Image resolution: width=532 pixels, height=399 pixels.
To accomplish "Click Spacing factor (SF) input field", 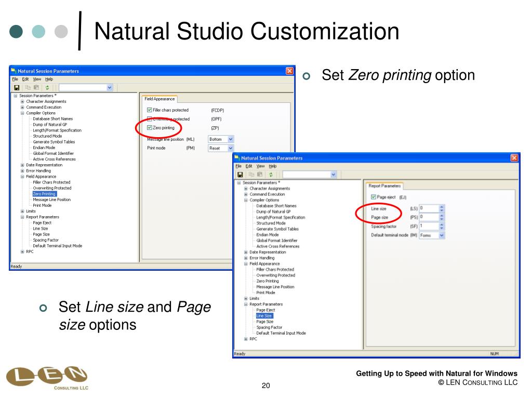I will pos(429,226).
